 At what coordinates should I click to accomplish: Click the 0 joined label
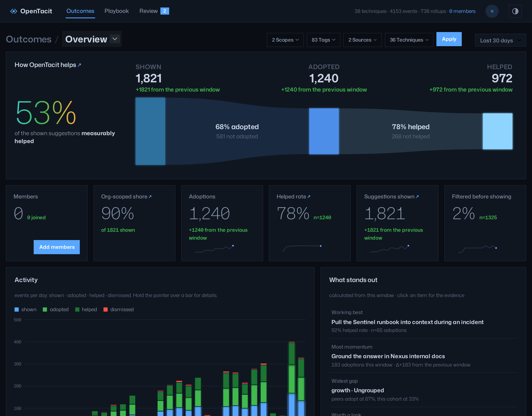pyautogui.click(x=36, y=218)
